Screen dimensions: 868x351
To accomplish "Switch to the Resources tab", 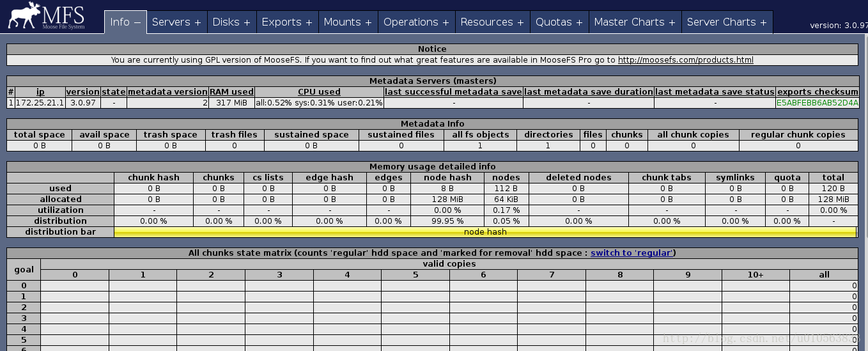I will click(492, 22).
